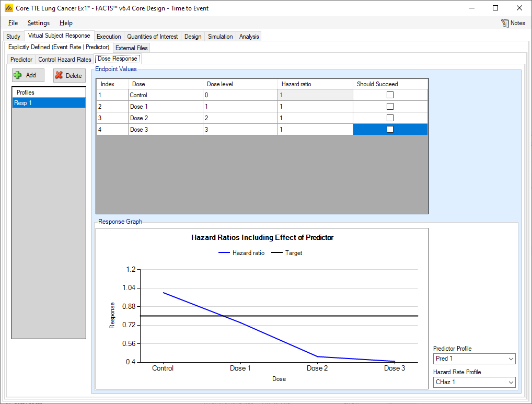532x404 pixels.
Task: Open the Settings menu
Action: coord(39,23)
